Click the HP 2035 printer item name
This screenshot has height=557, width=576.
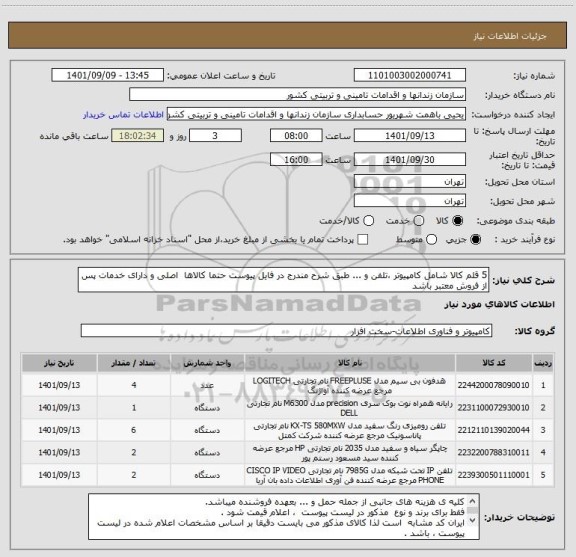(349, 453)
